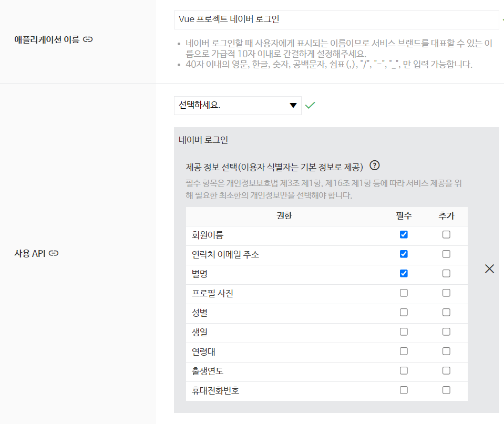Click the link icon beside 애플리케이션 이름
The width and height of the screenshot is (504, 424).
click(88, 39)
